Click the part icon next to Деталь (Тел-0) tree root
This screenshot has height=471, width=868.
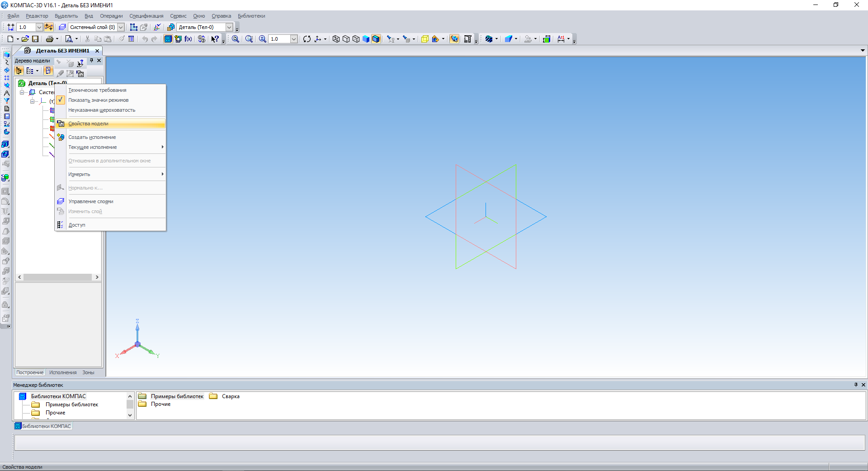(22, 83)
